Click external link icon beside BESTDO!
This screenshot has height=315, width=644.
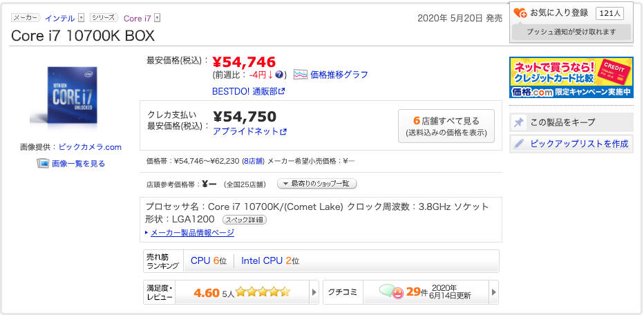[x=281, y=91]
